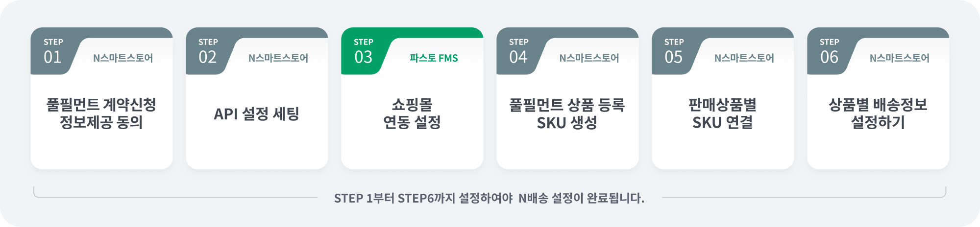Click the STEP 06 badge

[829, 51]
